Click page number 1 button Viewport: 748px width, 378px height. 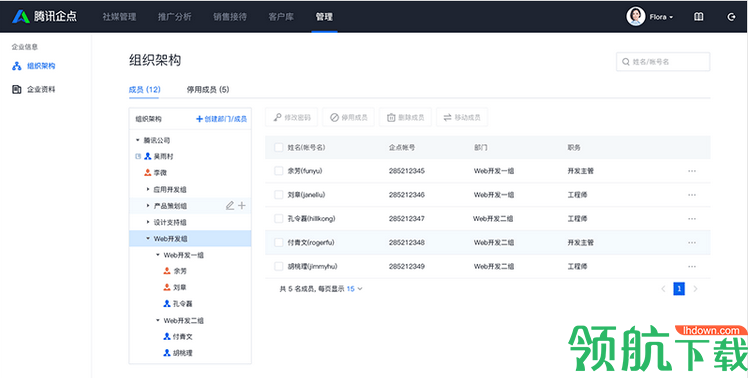point(679,289)
